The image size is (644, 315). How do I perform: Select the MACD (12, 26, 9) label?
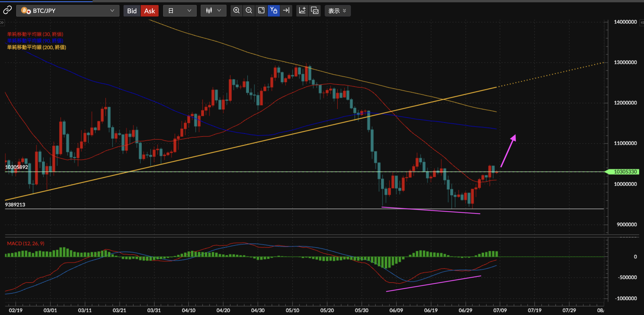[x=25, y=243]
